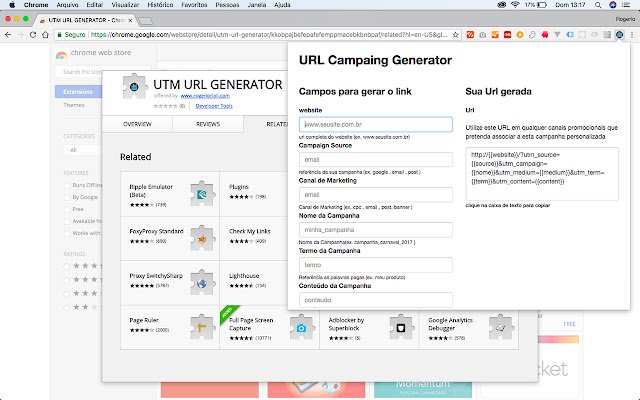Open the Plugins extension entry

[254, 194]
